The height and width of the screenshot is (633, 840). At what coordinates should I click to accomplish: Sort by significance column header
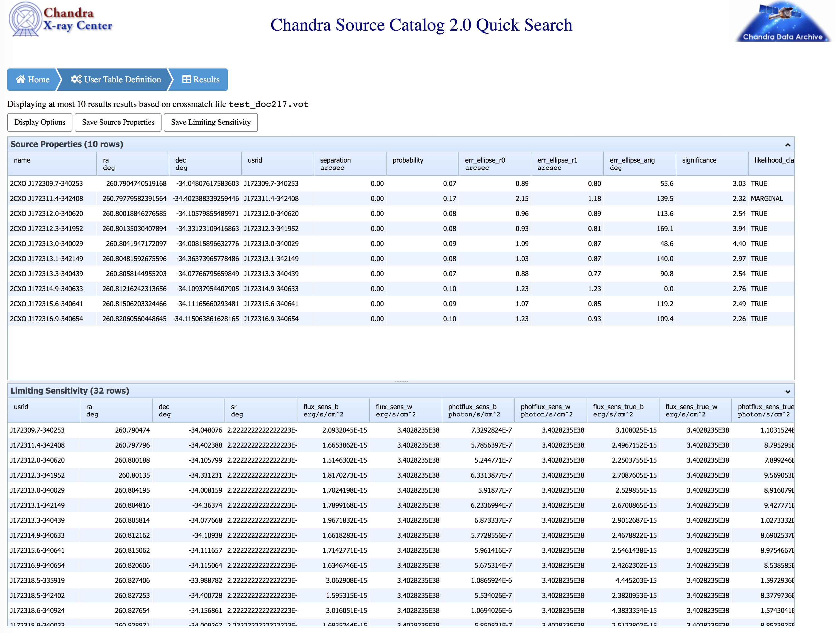click(x=712, y=164)
